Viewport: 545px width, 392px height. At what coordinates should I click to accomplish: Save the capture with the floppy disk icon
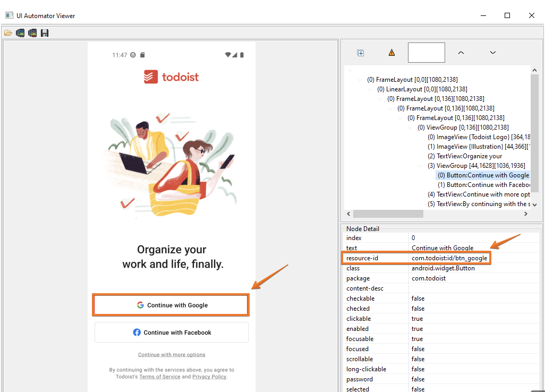45,33
